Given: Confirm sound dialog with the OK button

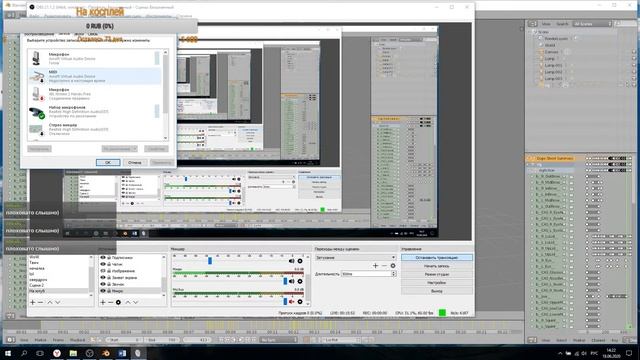Looking at the screenshot, I should [108, 162].
